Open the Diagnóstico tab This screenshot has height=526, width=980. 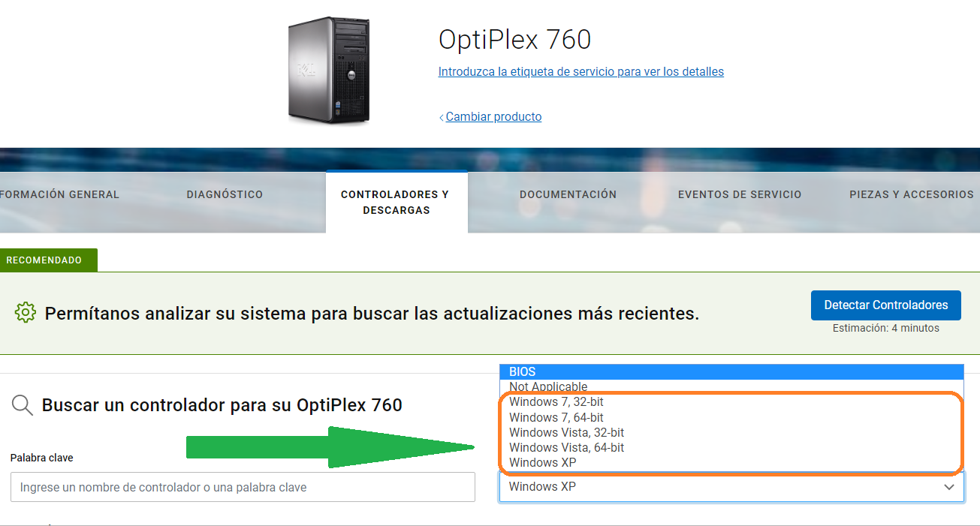225,194
